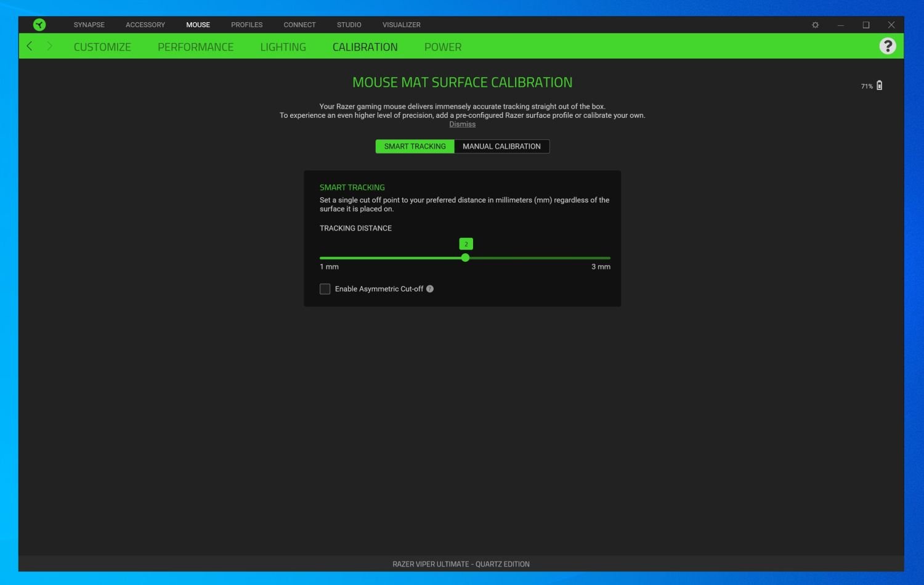This screenshot has height=585, width=924.
Task: Switch to Smart Tracking mode
Action: click(415, 147)
